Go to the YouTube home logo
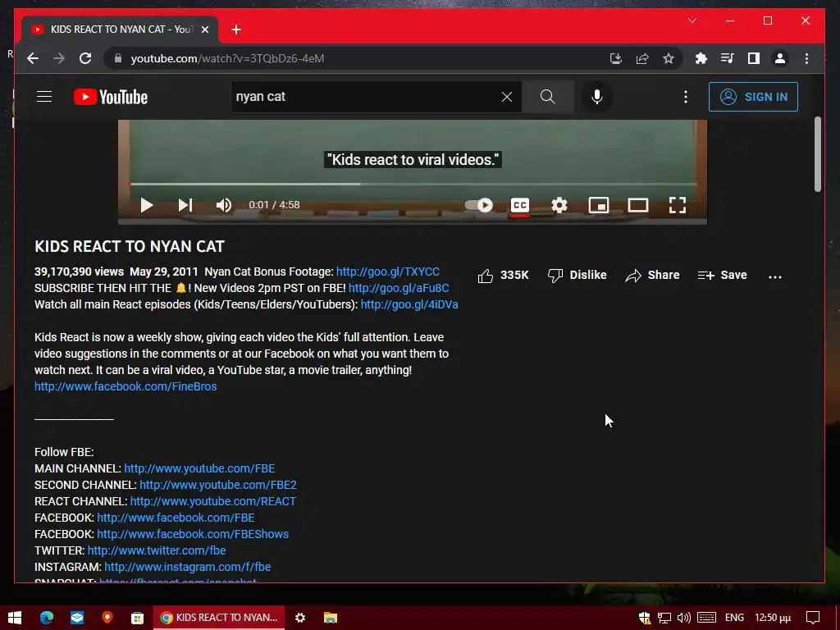Viewport: 840px width, 630px height. pyautogui.click(x=111, y=97)
